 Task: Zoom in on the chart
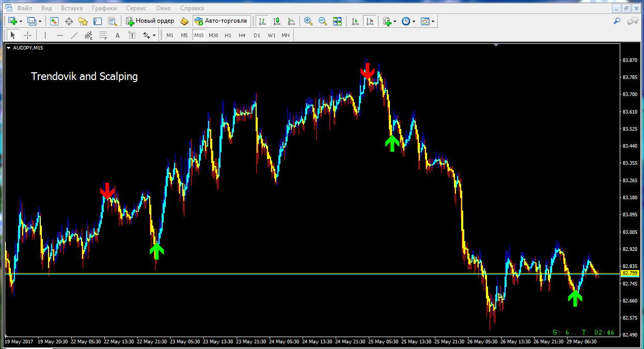[x=308, y=21]
